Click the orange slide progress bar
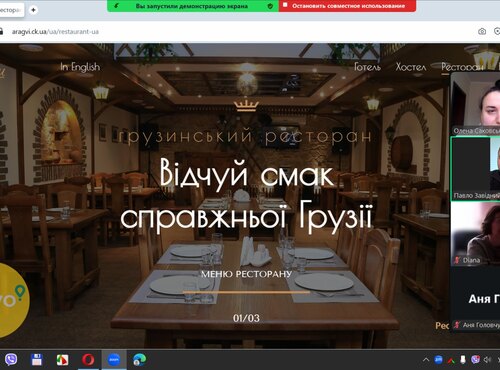This screenshot has width=500, height=370. coord(246,292)
